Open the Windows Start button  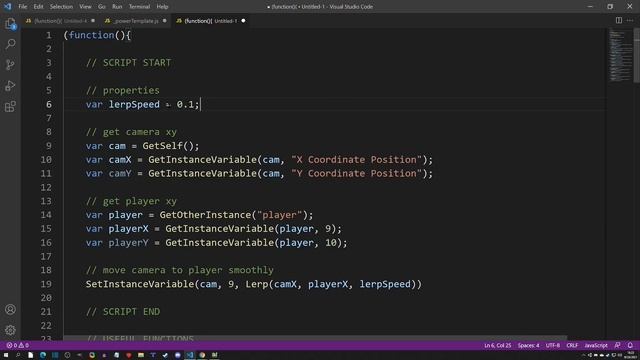click(6, 355)
